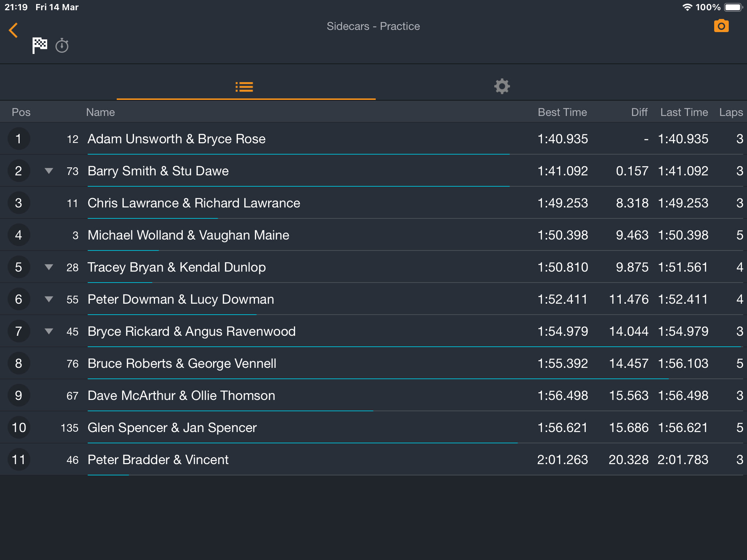Screen dimensions: 747x560
Task: Tap best time 2:01.263
Action: tap(563, 459)
